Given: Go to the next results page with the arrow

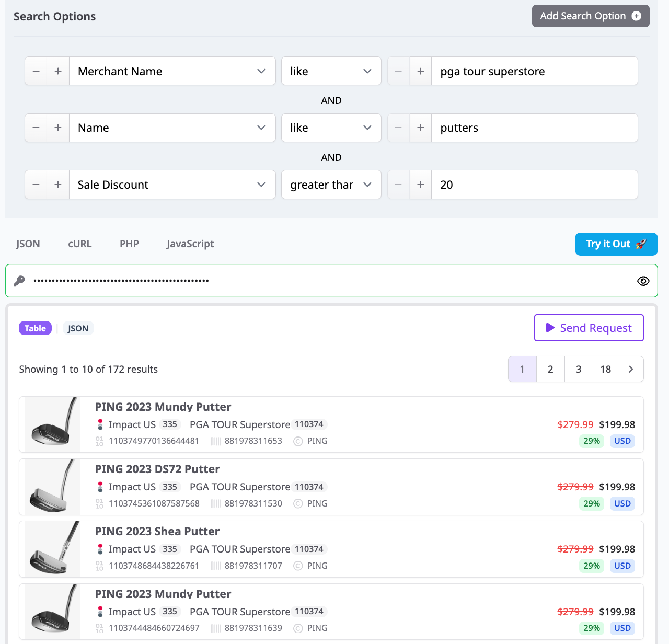Looking at the screenshot, I should [631, 370].
